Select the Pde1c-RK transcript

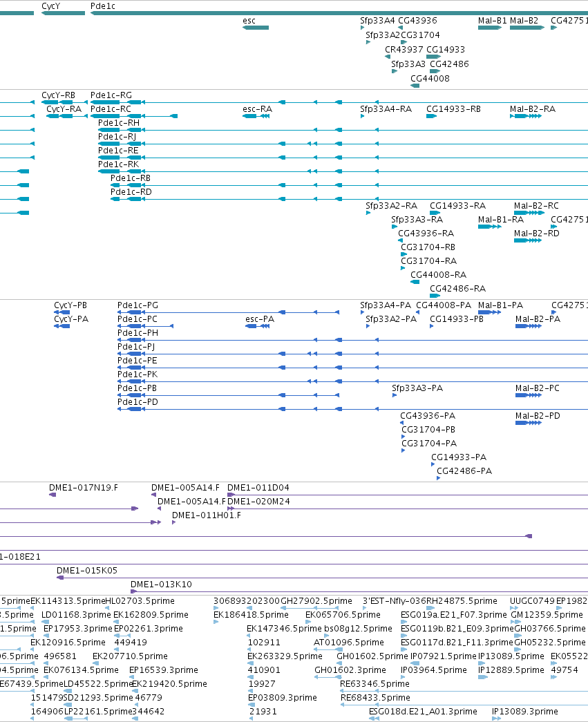pos(118,164)
